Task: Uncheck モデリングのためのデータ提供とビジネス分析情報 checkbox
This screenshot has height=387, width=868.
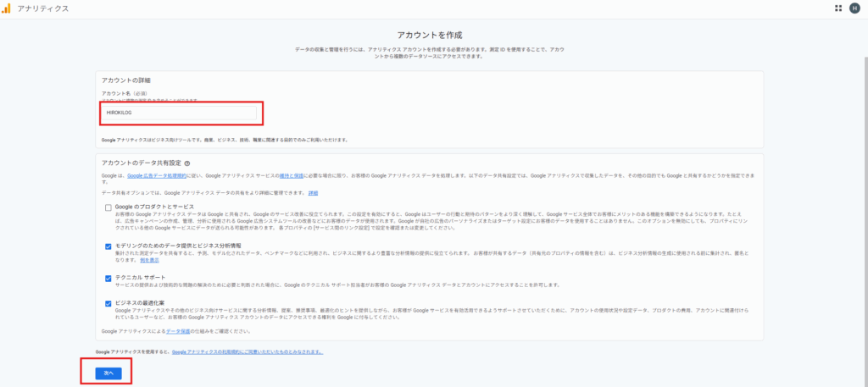Action: pyautogui.click(x=108, y=246)
